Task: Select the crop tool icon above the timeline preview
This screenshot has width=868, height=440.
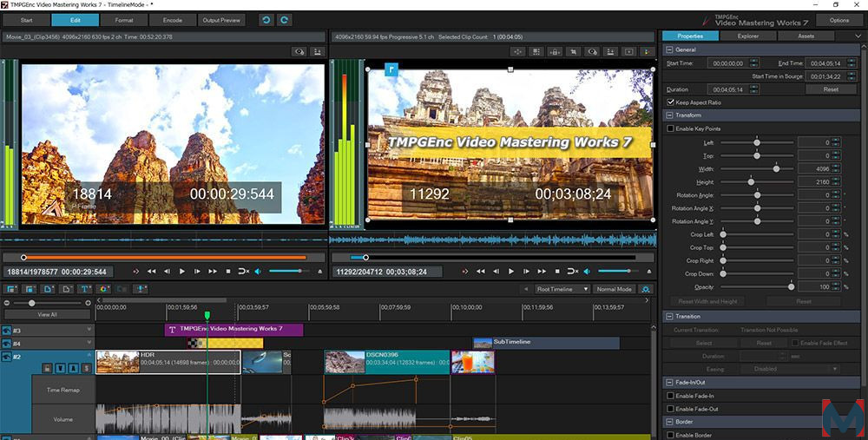Action: (574, 51)
